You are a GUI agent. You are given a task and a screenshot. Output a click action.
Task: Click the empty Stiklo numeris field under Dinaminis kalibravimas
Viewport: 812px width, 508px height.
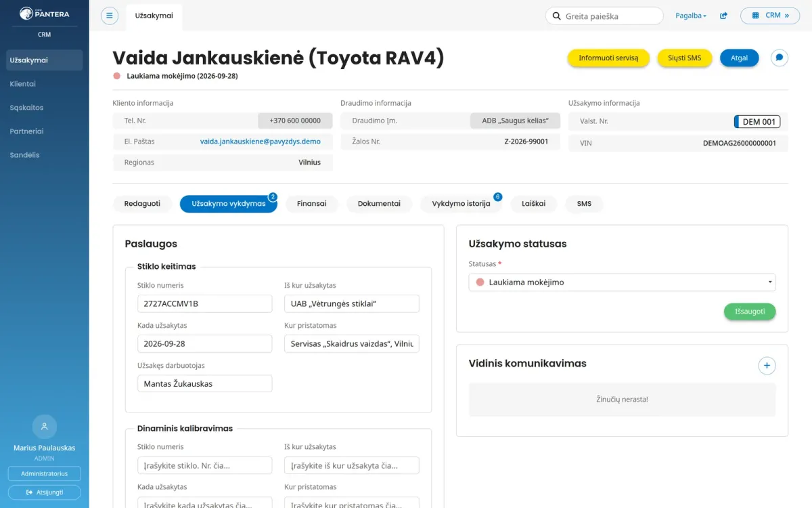tap(204, 465)
